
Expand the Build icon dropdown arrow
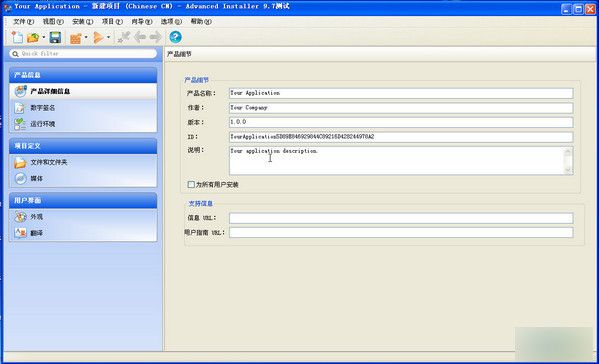[86, 37]
